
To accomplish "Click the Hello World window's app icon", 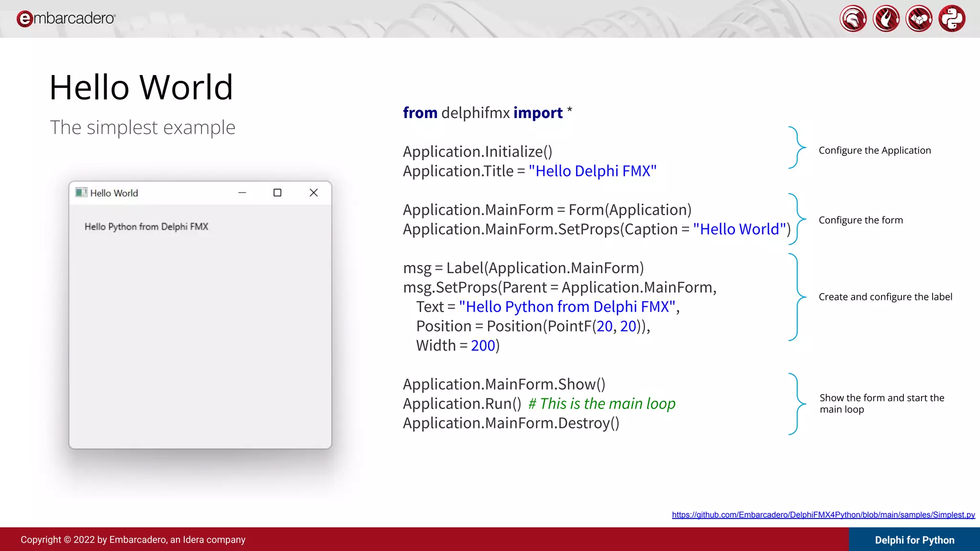I will click(81, 192).
